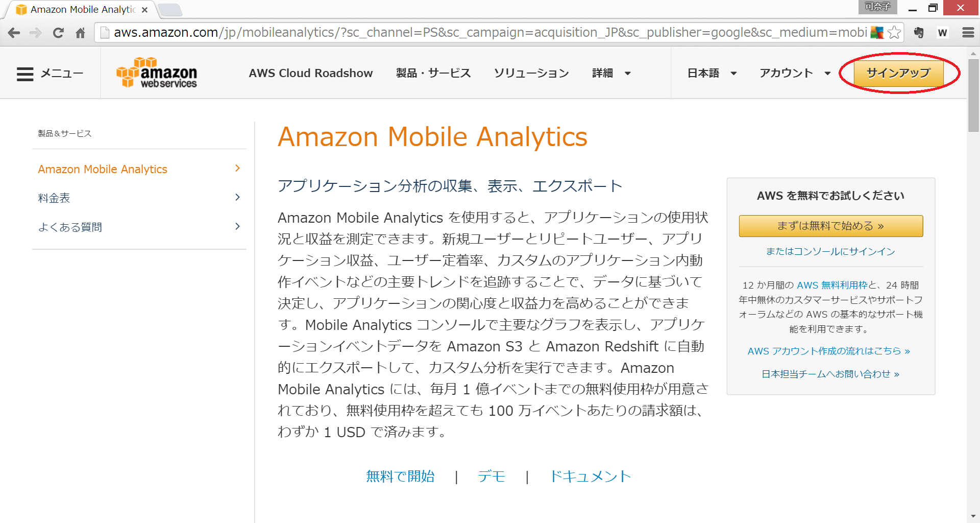This screenshot has width=980, height=523.
Task: Reload the current page
Action: point(58,33)
